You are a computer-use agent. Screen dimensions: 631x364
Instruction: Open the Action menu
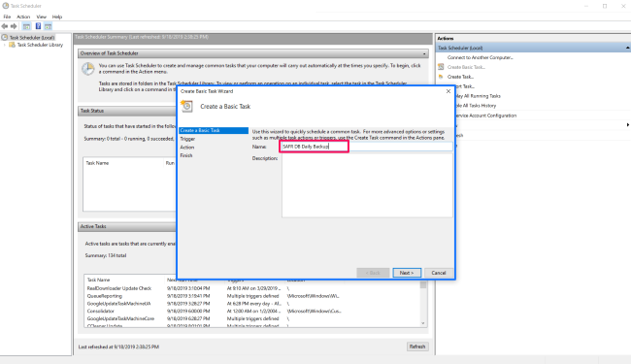pos(23,17)
